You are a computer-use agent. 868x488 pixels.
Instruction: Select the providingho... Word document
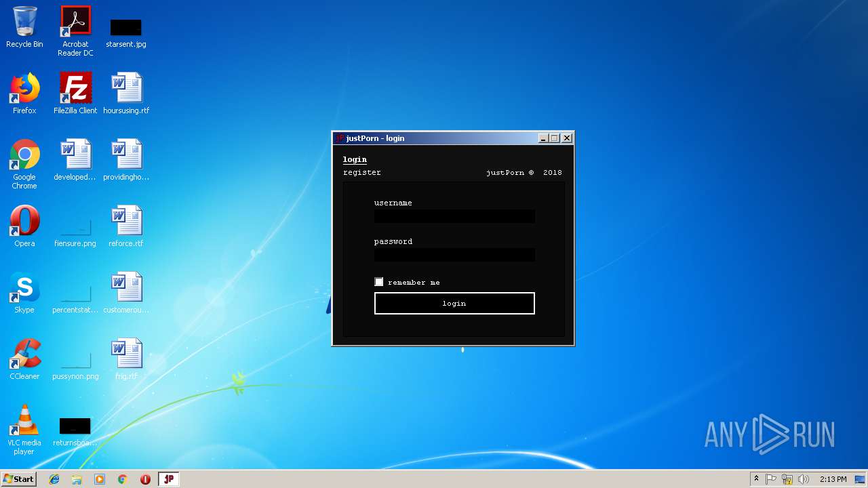click(x=126, y=161)
